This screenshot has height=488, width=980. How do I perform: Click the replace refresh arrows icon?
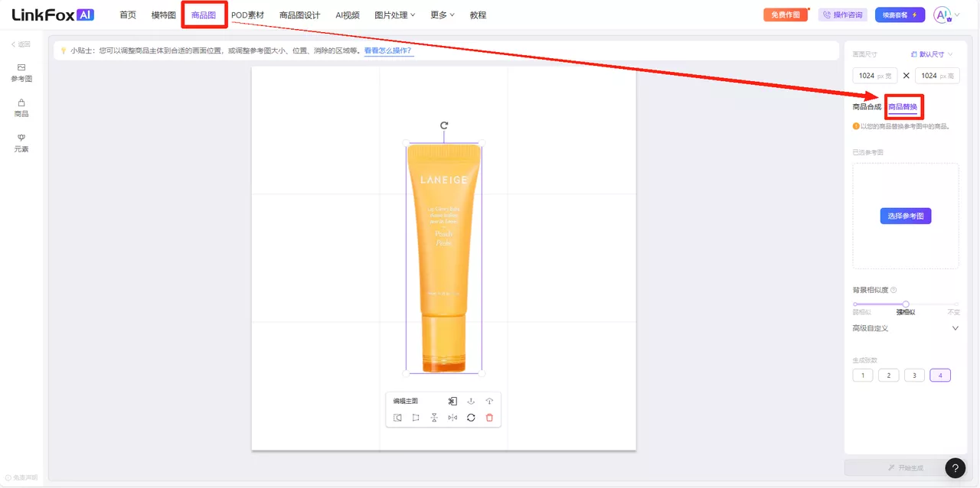(x=471, y=418)
